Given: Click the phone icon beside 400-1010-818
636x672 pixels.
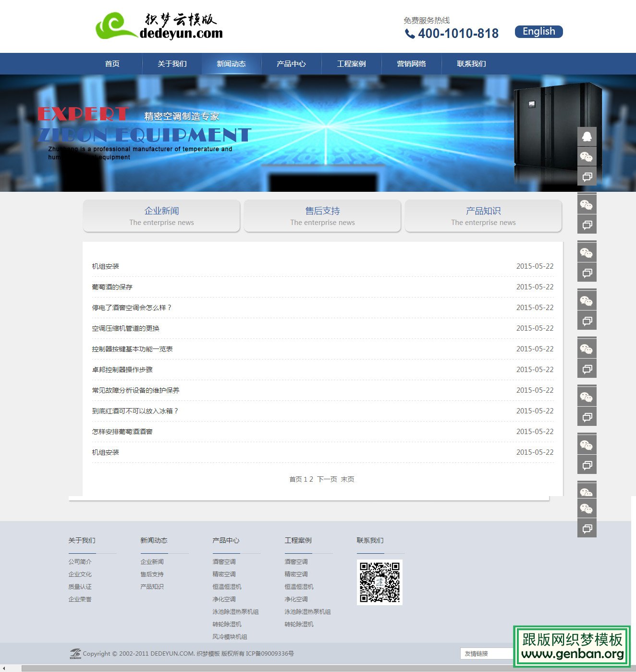Looking at the screenshot, I should [409, 34].
